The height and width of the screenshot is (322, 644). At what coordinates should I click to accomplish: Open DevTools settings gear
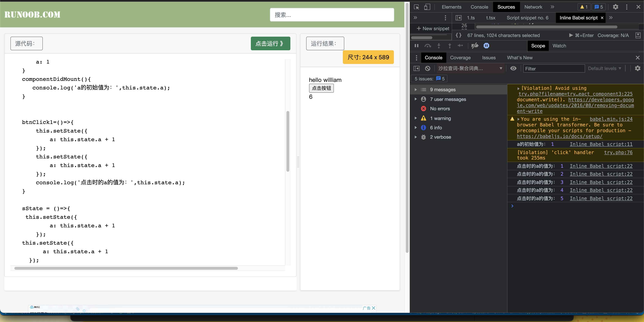point(615,7)
